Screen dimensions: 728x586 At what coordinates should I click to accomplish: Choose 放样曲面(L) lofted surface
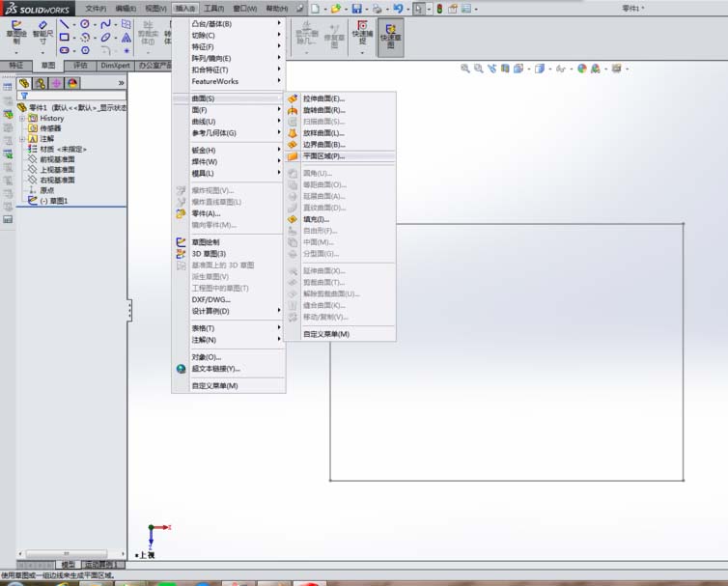[x=340, y=133]
